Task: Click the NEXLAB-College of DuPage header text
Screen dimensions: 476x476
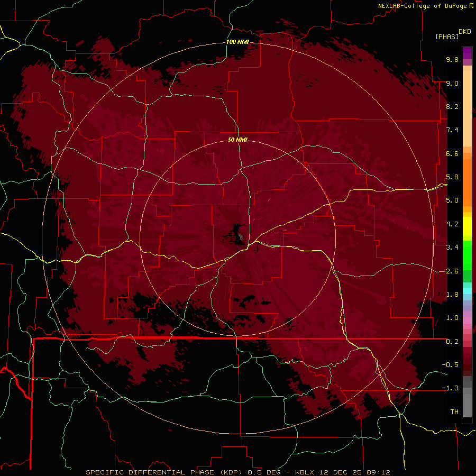Action: [x=422, y=6]
